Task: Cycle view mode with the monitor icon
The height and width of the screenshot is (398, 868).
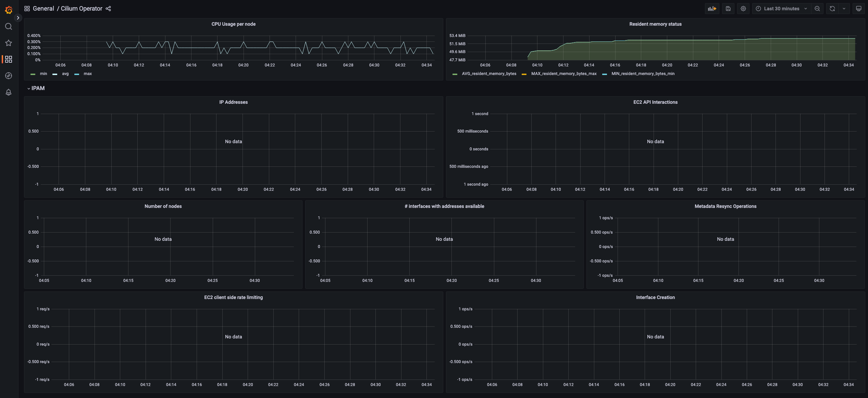Action: pyautogui.click(x=858, y=9)
